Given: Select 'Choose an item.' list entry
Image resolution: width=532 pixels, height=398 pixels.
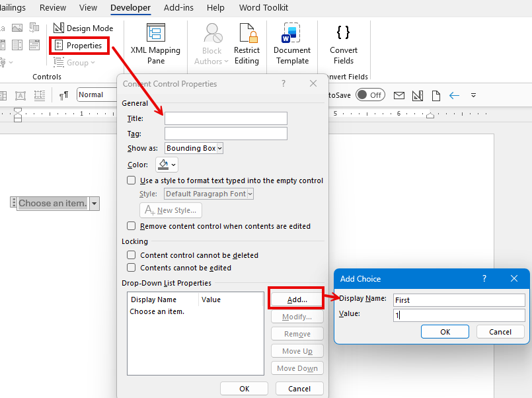Looking at the screenshot, I should coord(157,311).
